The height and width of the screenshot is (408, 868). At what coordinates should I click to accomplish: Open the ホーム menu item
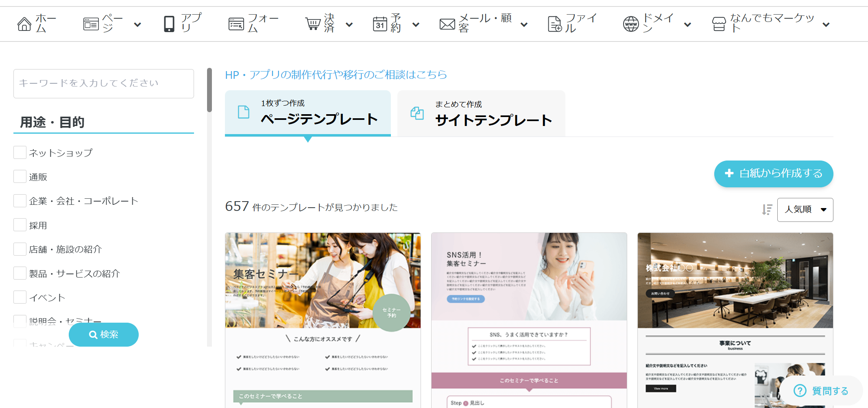pyautogui.click(x=37, y=24)
